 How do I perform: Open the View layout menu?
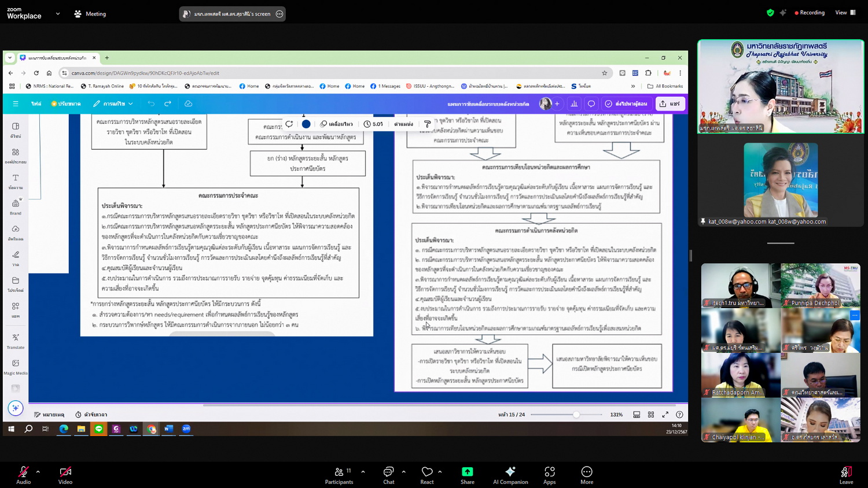tap(845, 13)
